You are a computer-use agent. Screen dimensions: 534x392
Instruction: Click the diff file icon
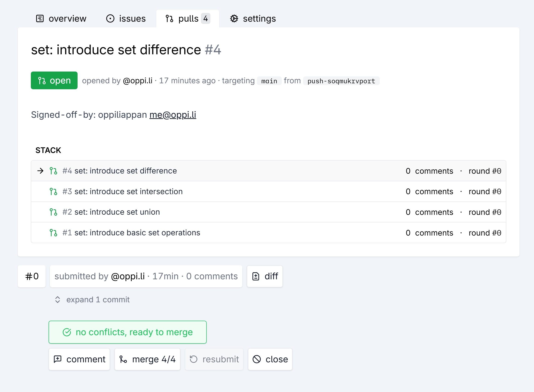pos(256,276)
